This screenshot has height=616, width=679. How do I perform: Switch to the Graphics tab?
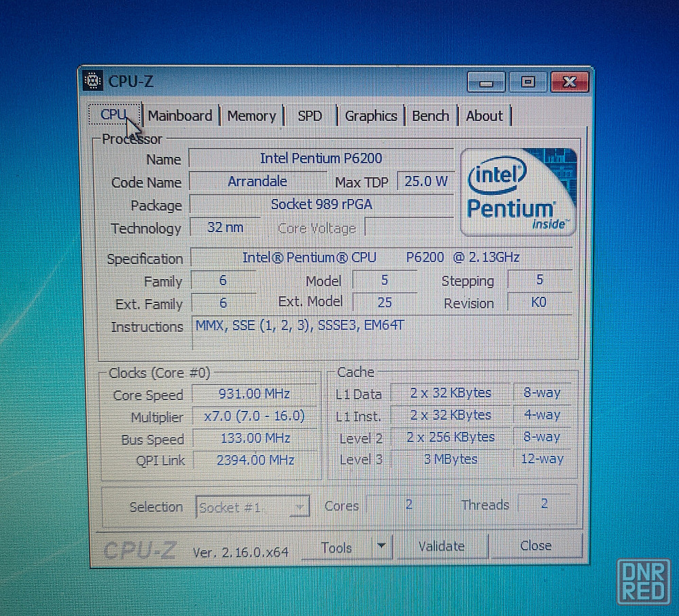pos(371,116)
